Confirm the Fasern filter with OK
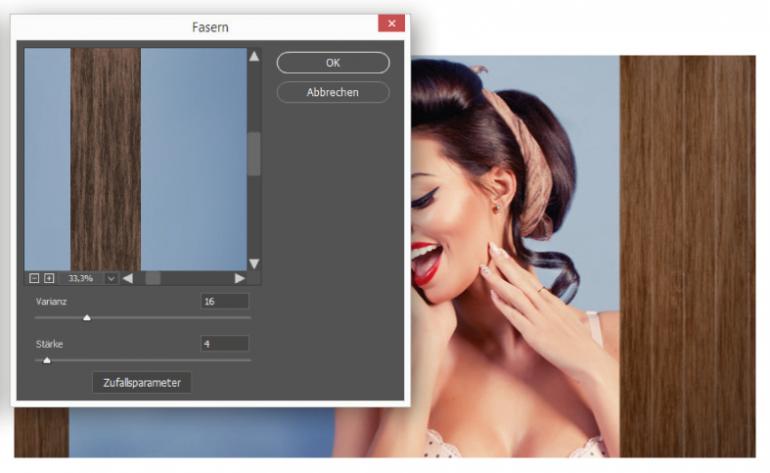The width and height of the screenshot is (770, 473). 333,63
